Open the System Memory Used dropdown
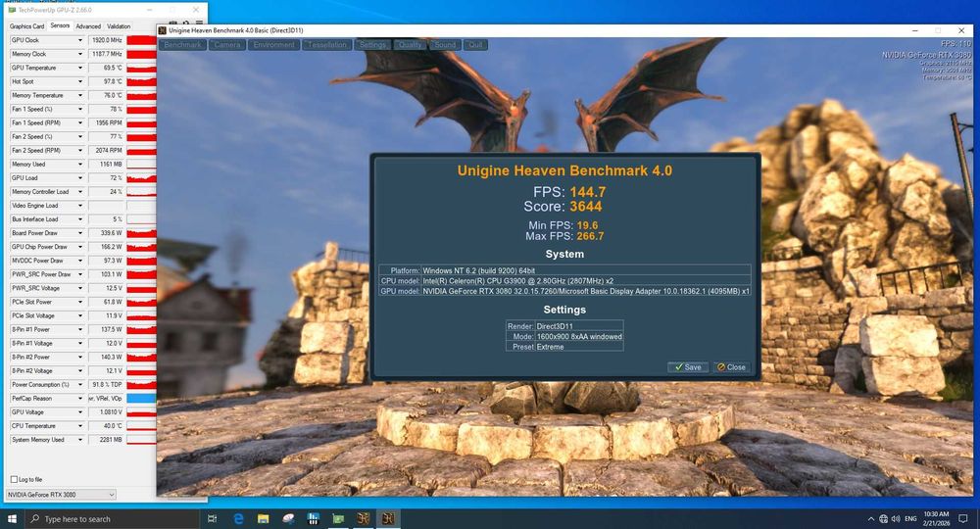Screen dimensions: 980x529 tap(80, 439)
